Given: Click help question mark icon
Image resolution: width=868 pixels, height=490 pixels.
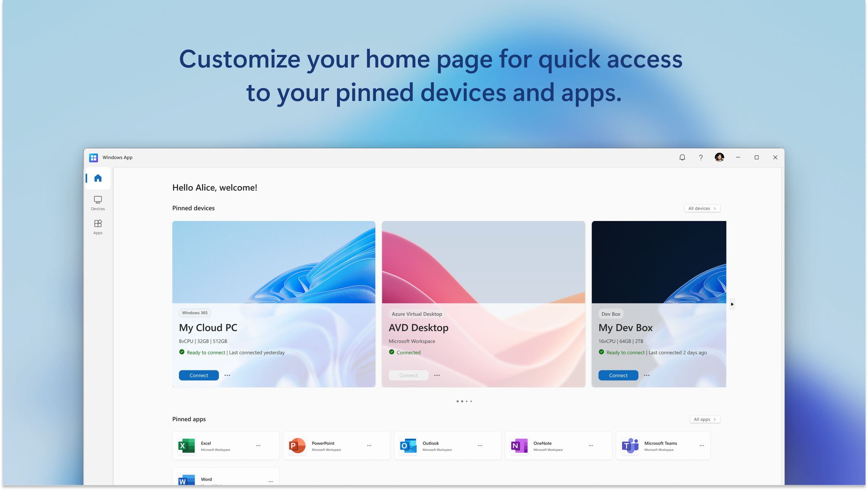Looking at the screenshot, I should coord(700,157).
